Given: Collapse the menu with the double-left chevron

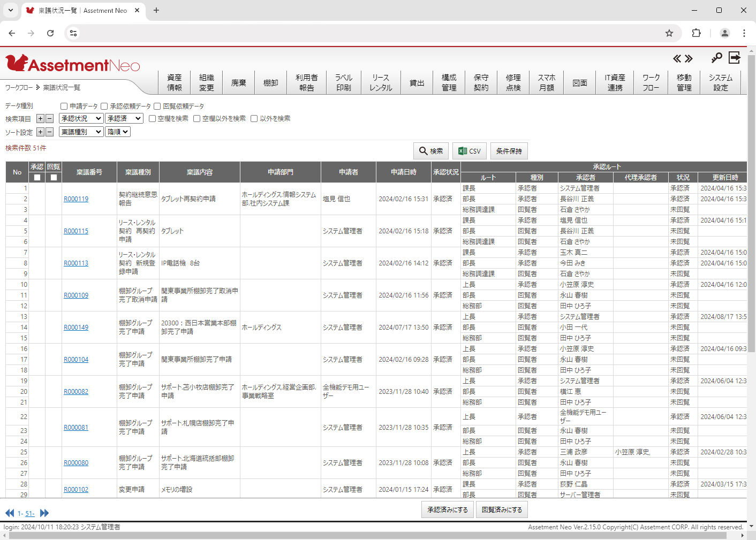Looking at the screenshot, I should pyautogui.click(x=677, y=58).
